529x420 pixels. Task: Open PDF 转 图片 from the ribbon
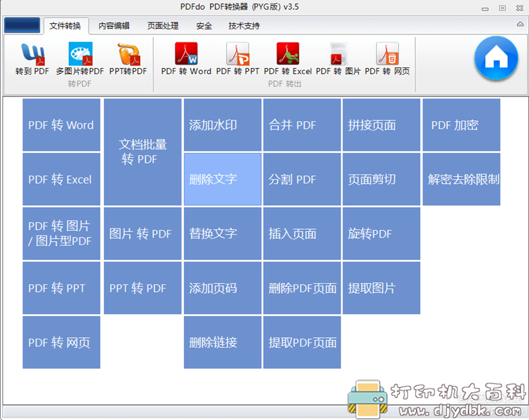tap(339, 58)
